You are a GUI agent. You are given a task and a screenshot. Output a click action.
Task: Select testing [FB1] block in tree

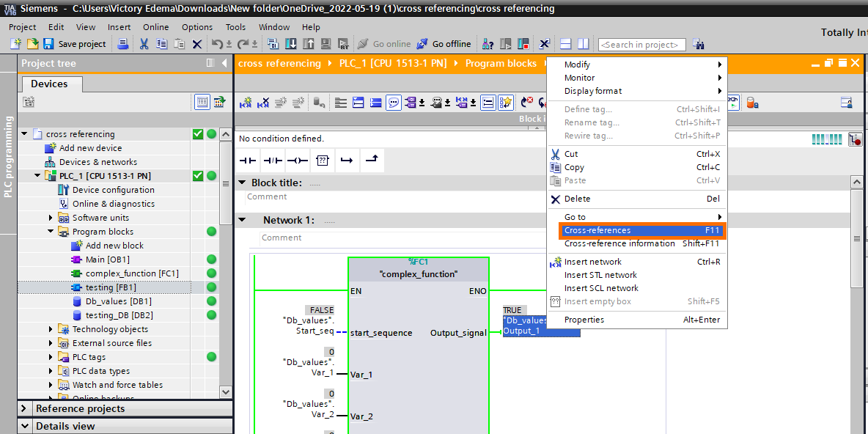(111, 287)
